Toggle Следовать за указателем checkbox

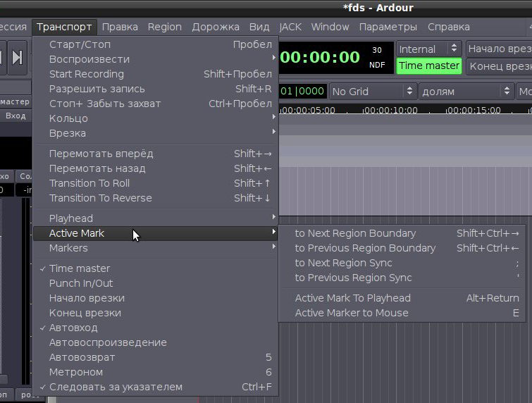[156, 387]
